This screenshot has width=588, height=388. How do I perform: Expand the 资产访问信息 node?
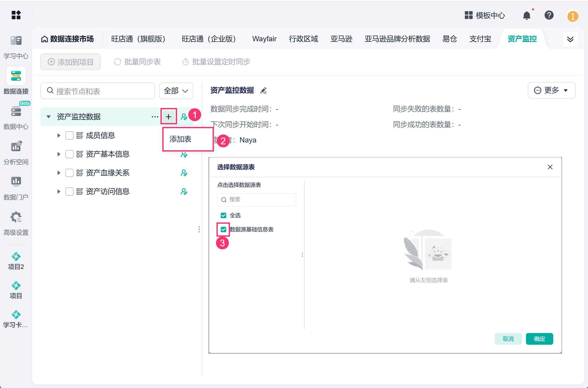tap(59, 192)
